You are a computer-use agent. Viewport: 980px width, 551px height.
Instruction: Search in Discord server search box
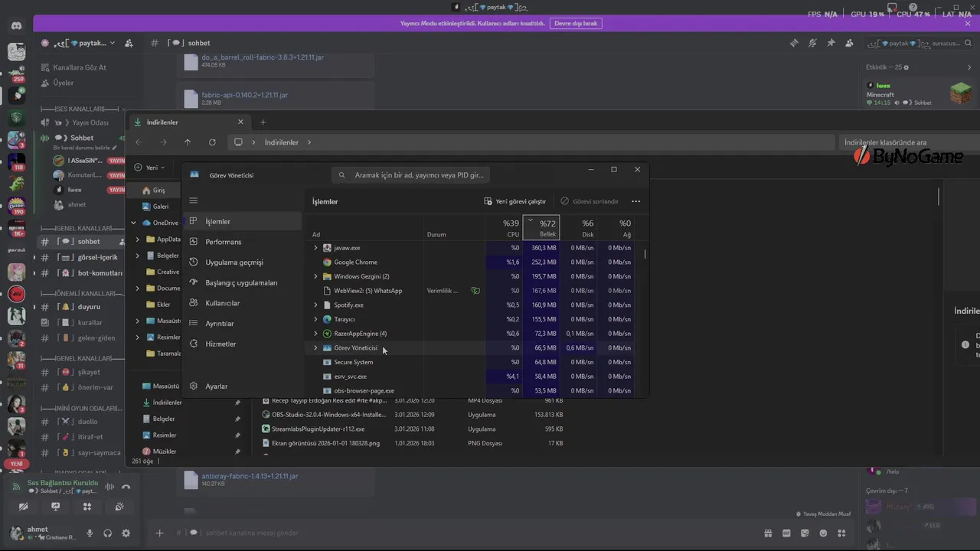(x=918, y=43)
